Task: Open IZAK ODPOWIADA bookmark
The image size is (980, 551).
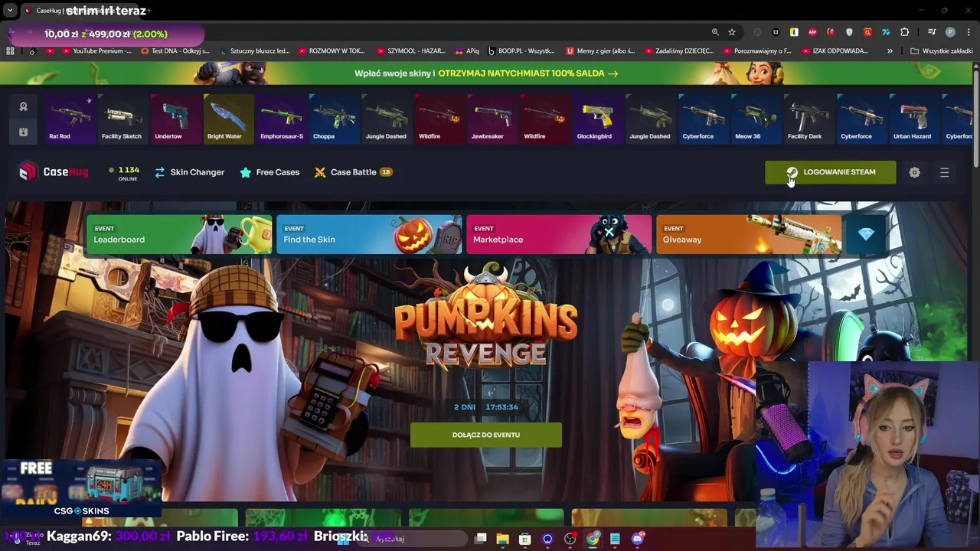Action: coord(835,51)
